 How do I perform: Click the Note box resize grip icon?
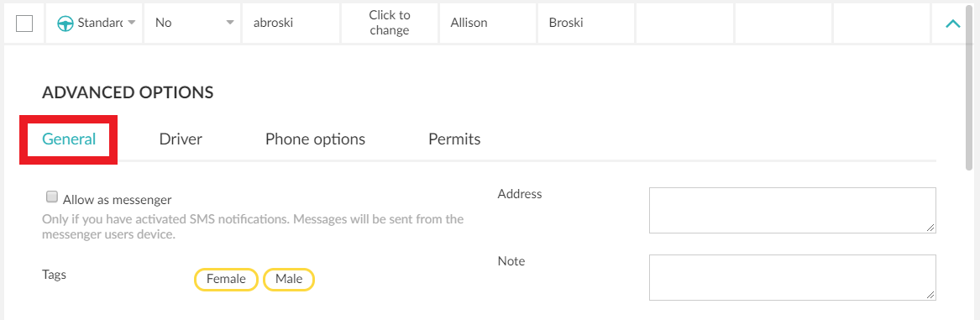(x=930, y=295)
